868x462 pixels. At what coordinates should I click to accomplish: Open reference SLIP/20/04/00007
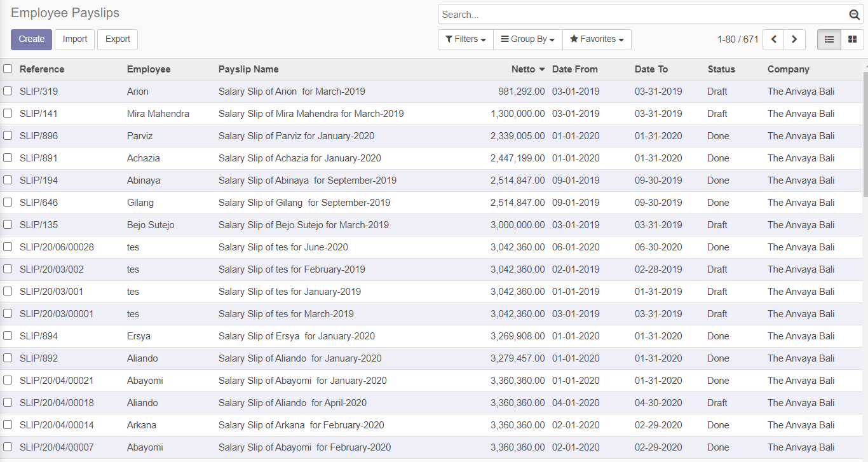57,447
